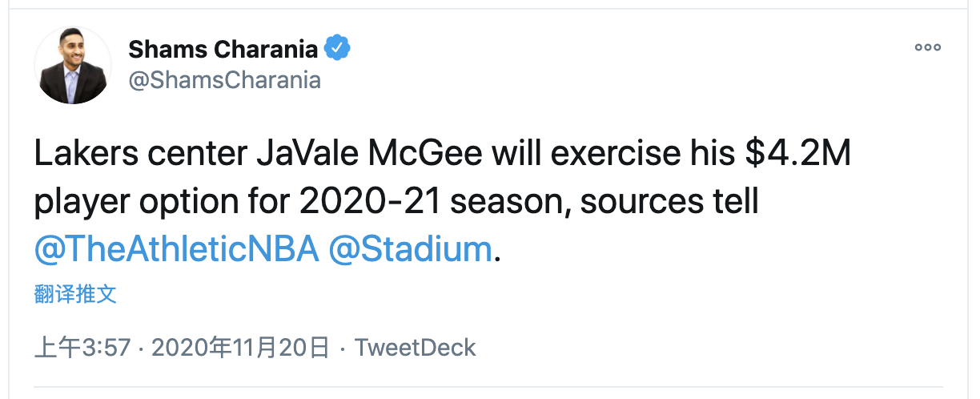Click the 2020年11月20日 tweet date
Screen dimensions: 980x399
point(240,347)
